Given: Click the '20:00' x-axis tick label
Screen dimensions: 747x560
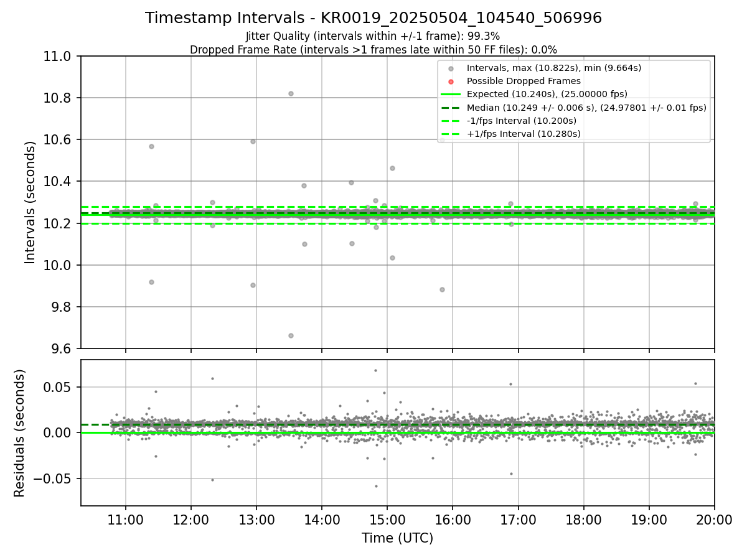Looking at the screenshot, I should [715, 520].
